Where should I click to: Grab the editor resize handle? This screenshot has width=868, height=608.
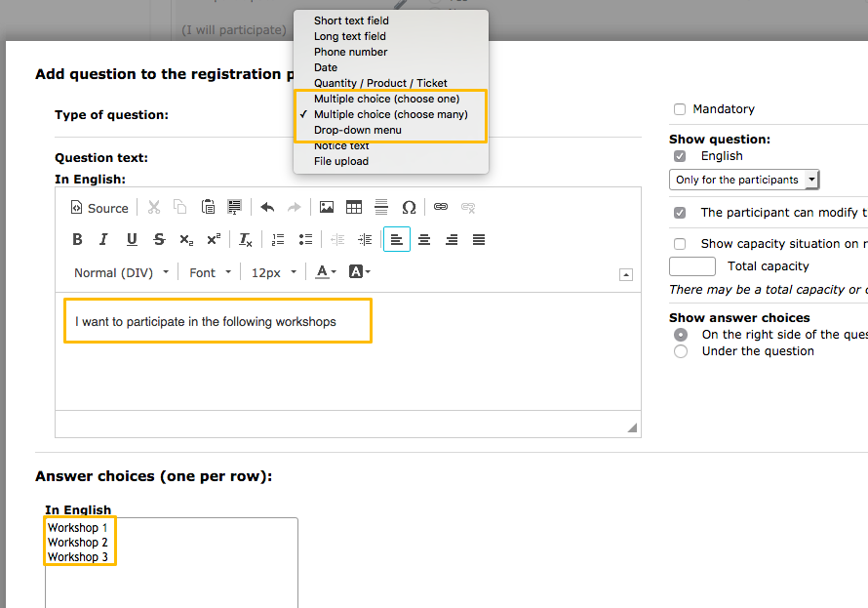pyautogui.click(x=632, y=427)
